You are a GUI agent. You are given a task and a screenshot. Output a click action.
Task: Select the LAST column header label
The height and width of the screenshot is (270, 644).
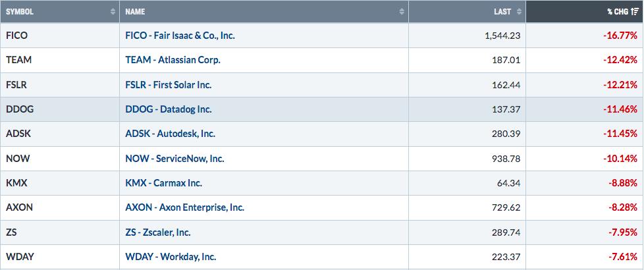click(502, 12)
